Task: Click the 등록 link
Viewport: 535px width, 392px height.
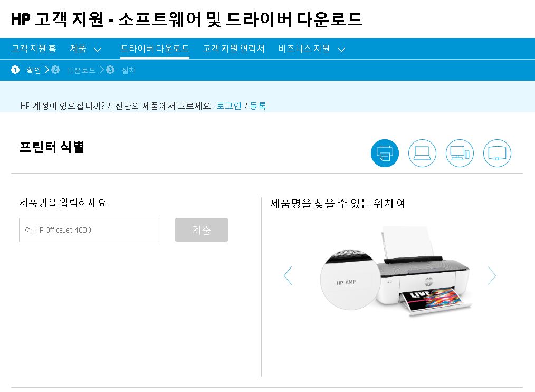Action: point(258,106)
